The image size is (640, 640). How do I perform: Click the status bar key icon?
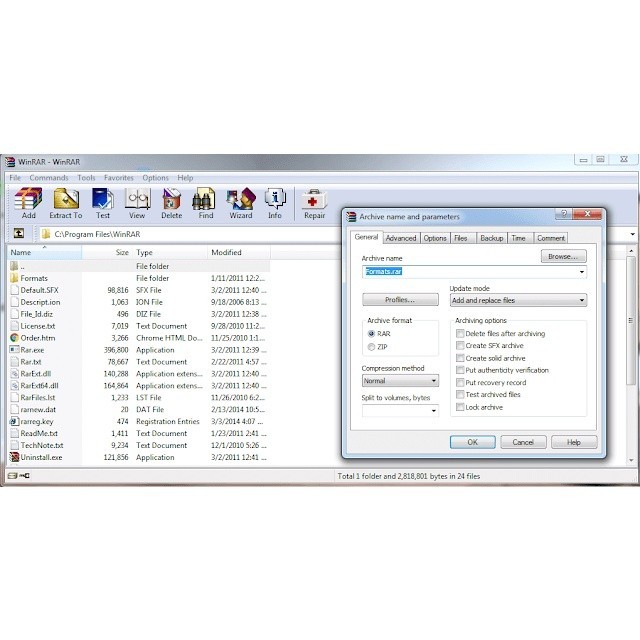click(24, 476)
